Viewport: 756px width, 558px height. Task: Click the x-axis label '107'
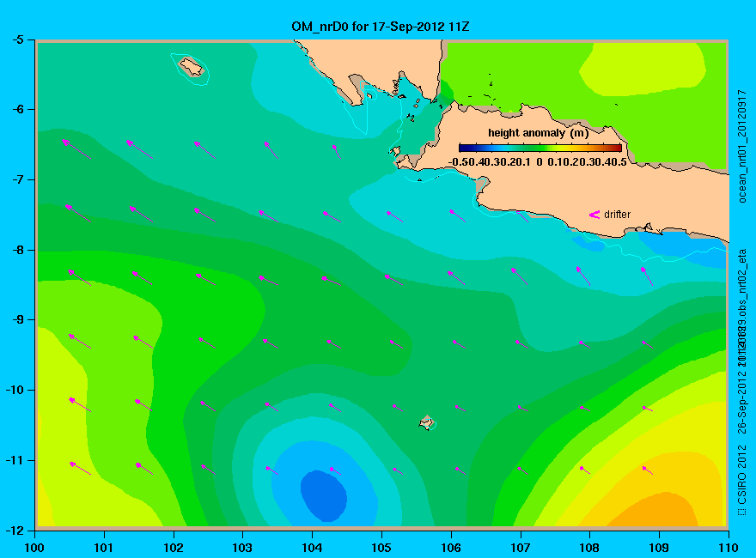[x=521, y=548]
